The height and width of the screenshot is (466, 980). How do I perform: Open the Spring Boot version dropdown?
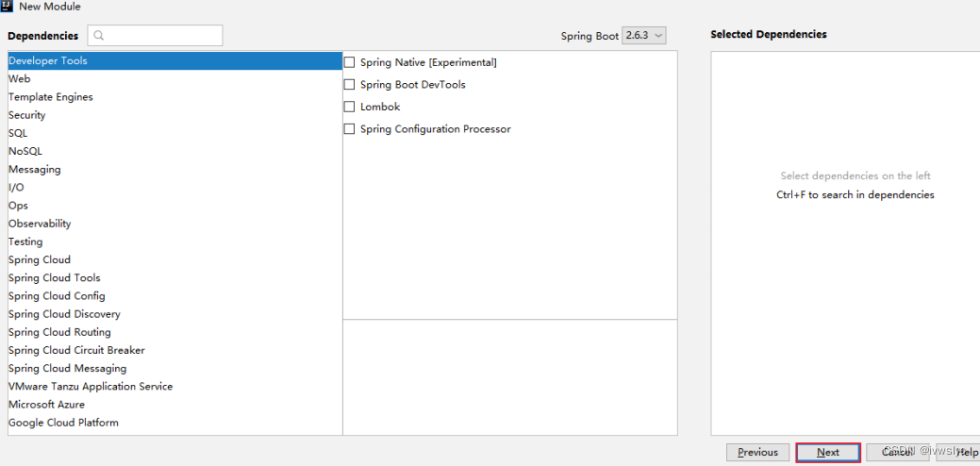[644, 36]
